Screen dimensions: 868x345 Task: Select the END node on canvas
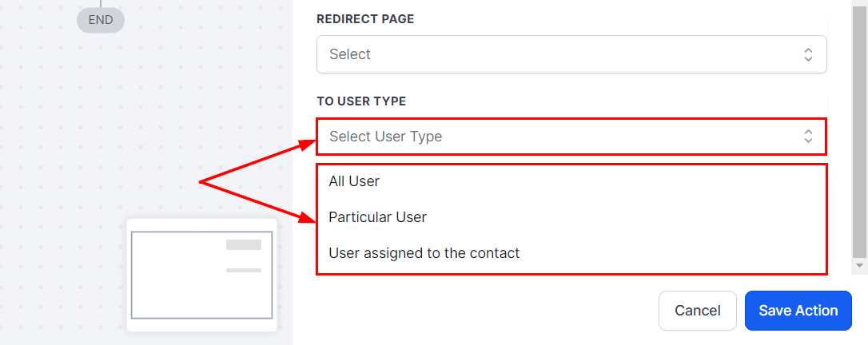(101, 20)
